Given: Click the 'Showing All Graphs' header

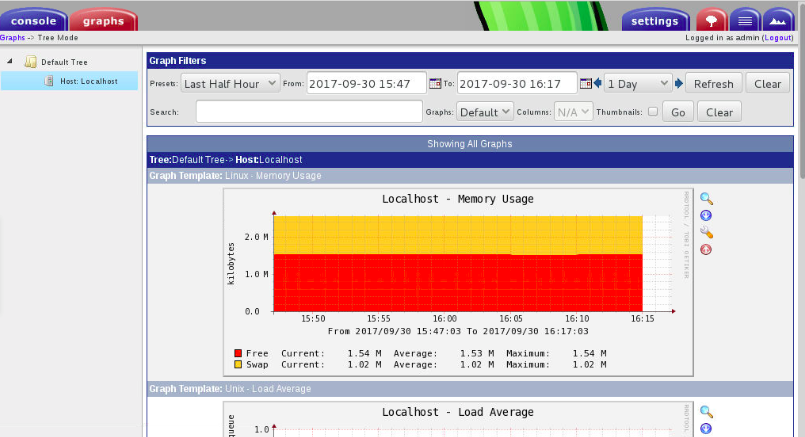Looking at the screenshot, I should (470, 144).
